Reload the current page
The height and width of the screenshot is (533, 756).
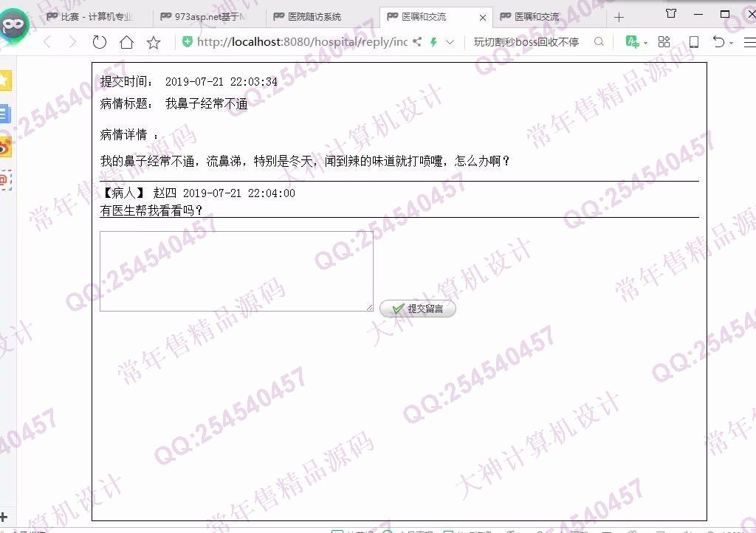100,42
